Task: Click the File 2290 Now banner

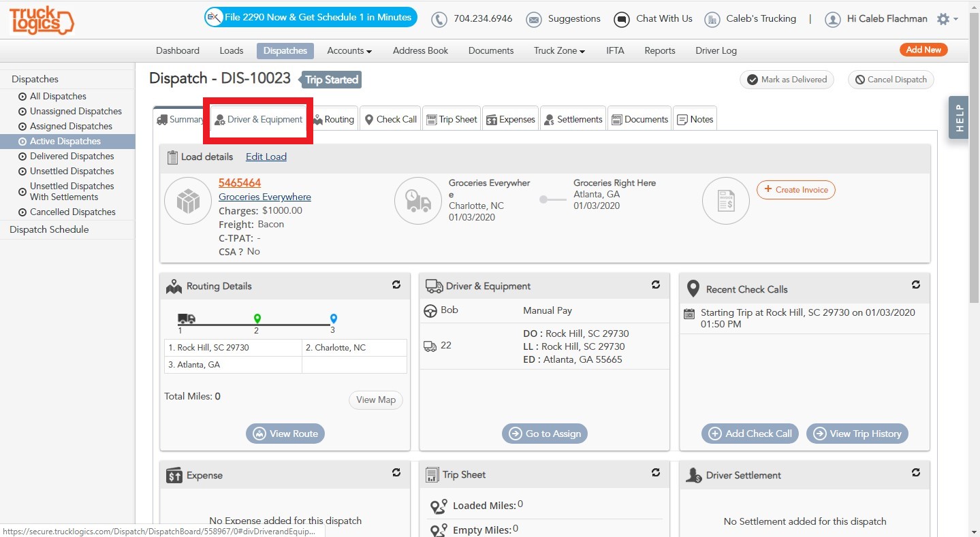Action: click(311, 18)
